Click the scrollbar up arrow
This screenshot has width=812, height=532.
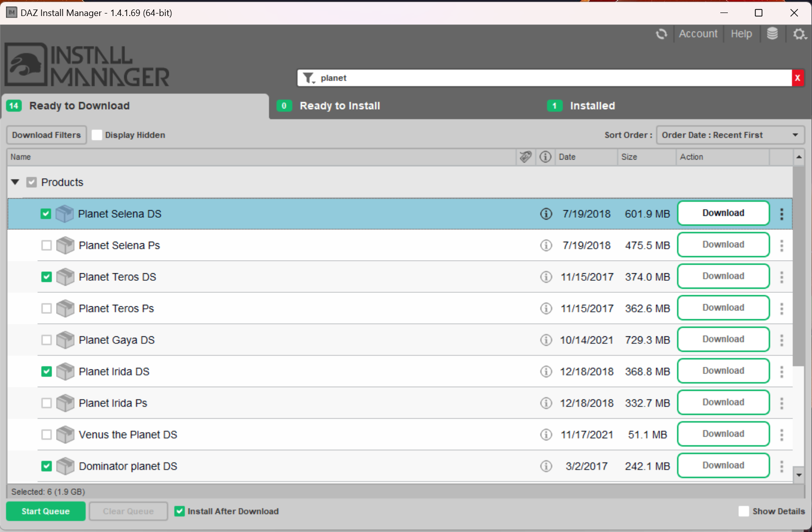tap(799, 157)
